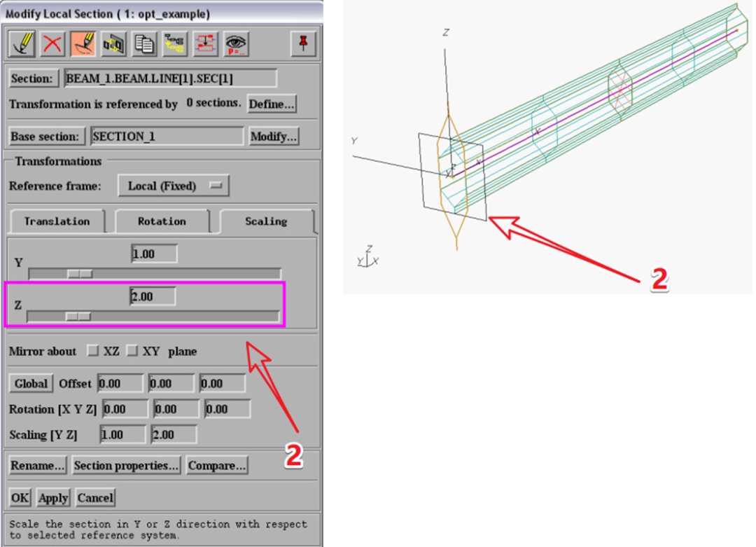Viewport: 756px width, 547px height.
Task: Click the bottom Scaling Z field 2.00
Action: (174, 435)
